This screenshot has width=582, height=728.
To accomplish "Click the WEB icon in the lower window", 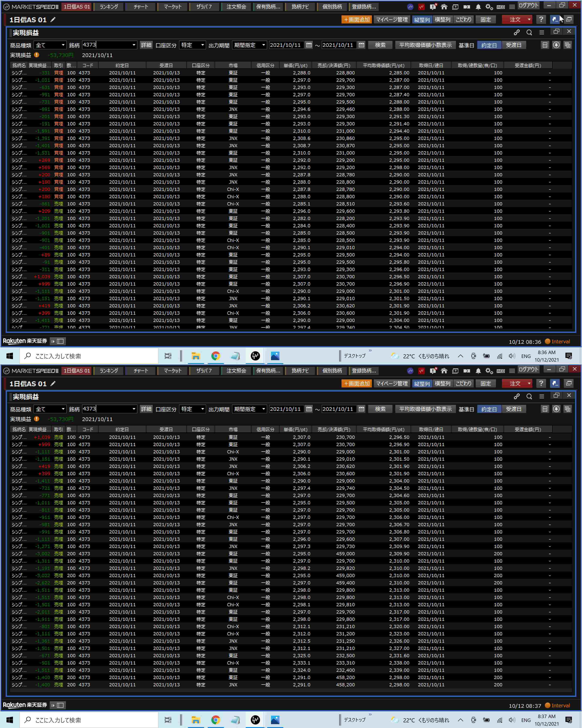I will pyautogui.click(x=501, y=371).
